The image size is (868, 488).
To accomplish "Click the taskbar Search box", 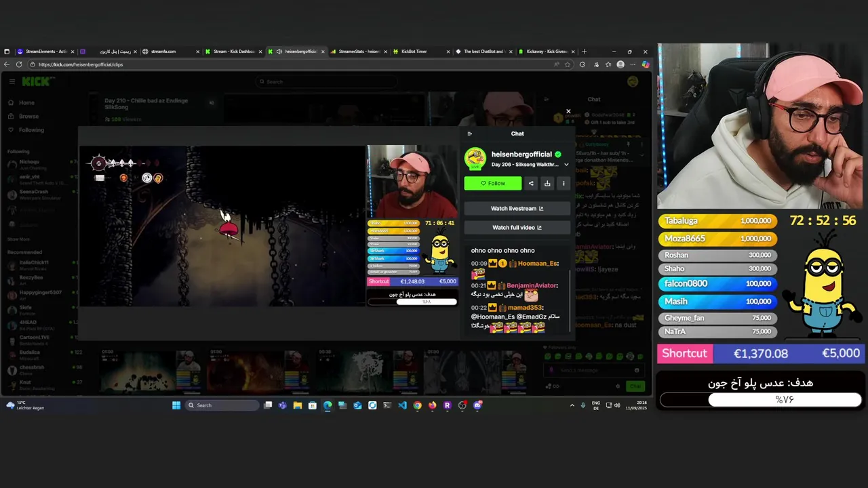I will [x=223, y=405].
